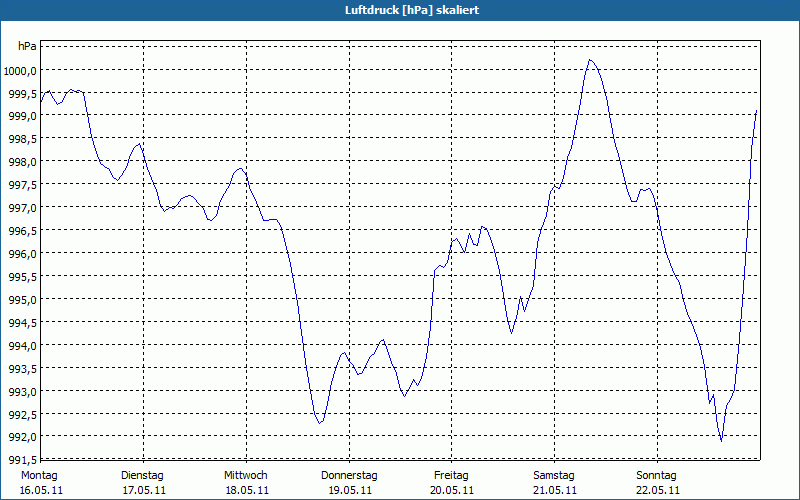Click the 998,0 axis value

tap(24, 162)
